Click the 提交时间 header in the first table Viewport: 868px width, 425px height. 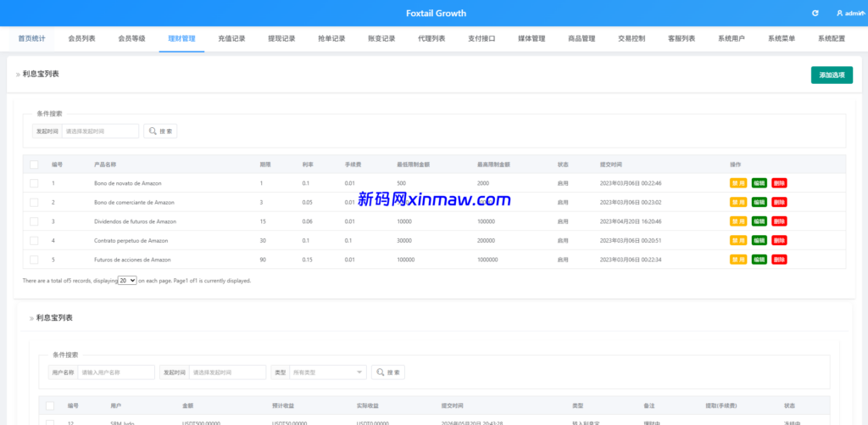click(611, 165)
